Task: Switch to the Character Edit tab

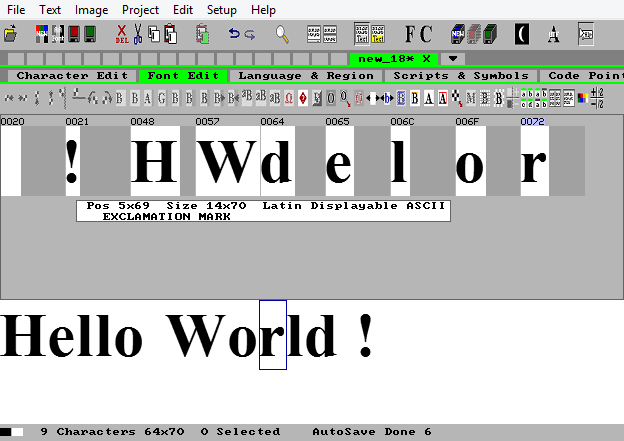Action: [x=72, y=76]
